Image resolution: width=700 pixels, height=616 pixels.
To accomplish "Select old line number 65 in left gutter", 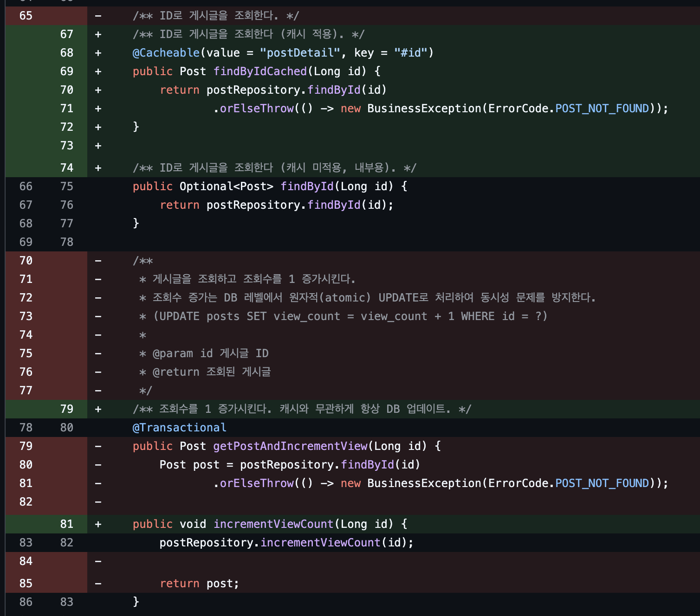I will (x=26, y=15).
